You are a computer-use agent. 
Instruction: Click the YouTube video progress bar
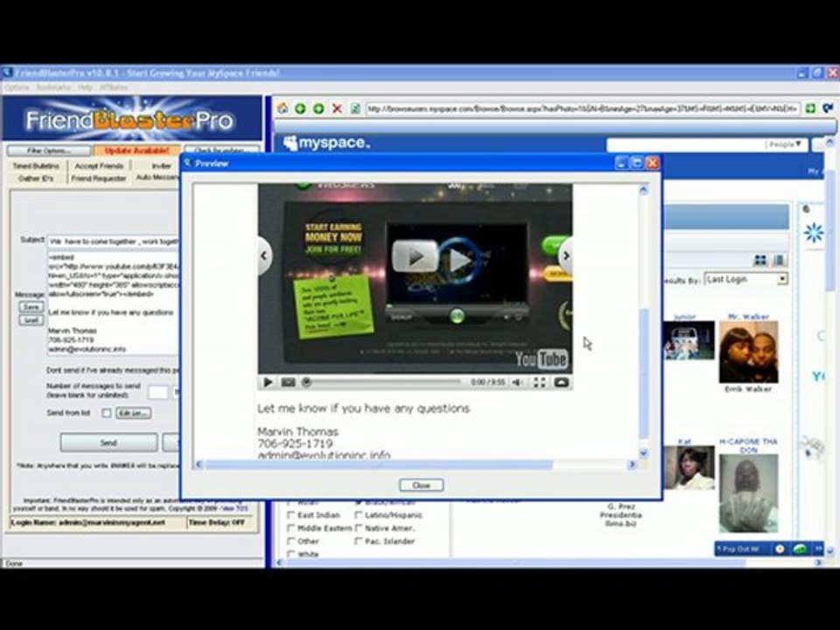[383, 382]
